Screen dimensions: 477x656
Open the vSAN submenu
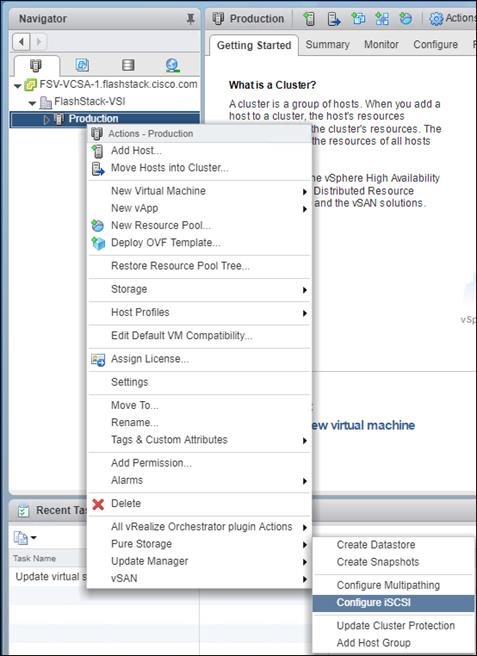pyautogui.click(x=199, y=579)
